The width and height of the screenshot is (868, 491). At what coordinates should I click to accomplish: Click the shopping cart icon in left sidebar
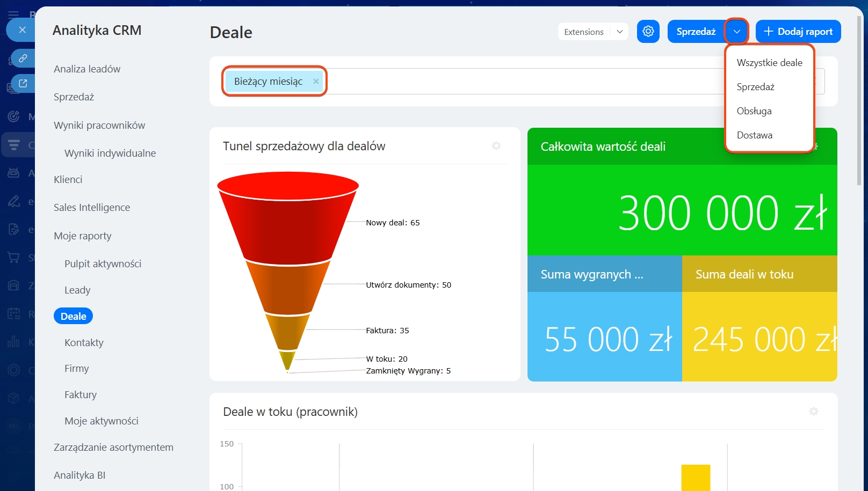[14, 258]
